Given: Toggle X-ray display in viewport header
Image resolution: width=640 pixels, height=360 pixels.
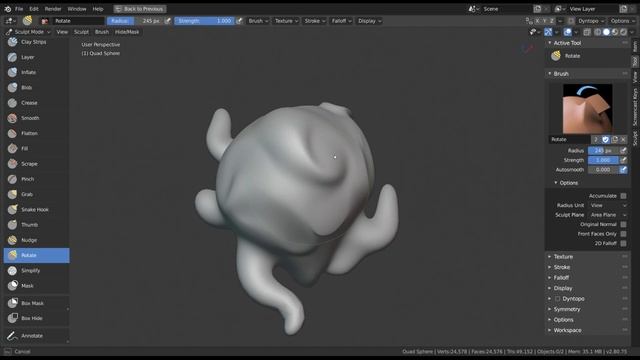Looking at the screenshot, I should 587,32.
